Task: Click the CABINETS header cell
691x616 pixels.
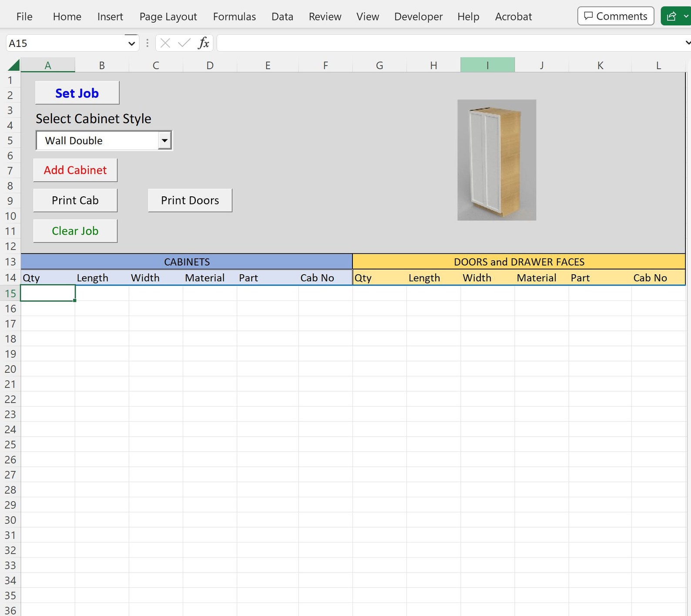Action: [x=187, y=262]
